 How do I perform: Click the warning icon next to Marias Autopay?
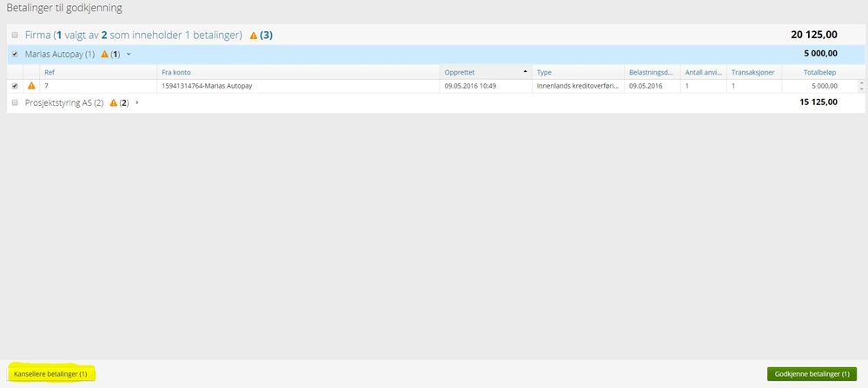[x=104, y=55]
